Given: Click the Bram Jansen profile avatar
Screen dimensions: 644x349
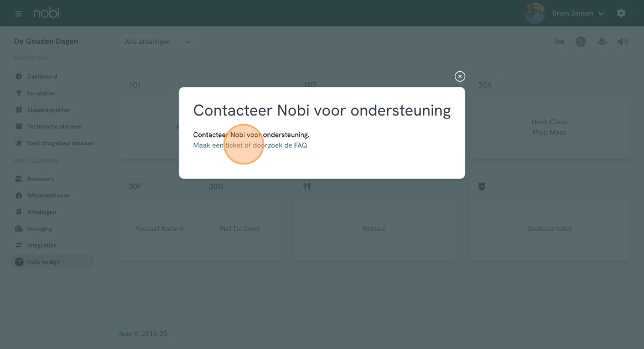Looking at the screenshot, I should [x=535, y=13].
